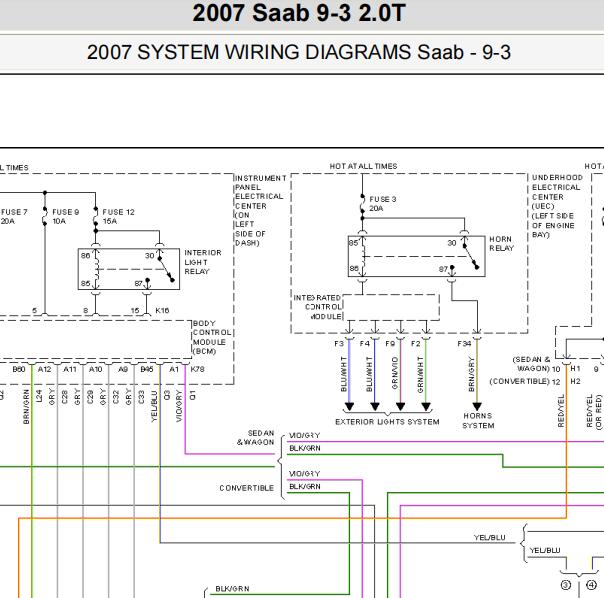Screen dimensions: 604x598
Task: Select the bottom "BLK/GRN" label near the page edge
Action: [232, 589]
